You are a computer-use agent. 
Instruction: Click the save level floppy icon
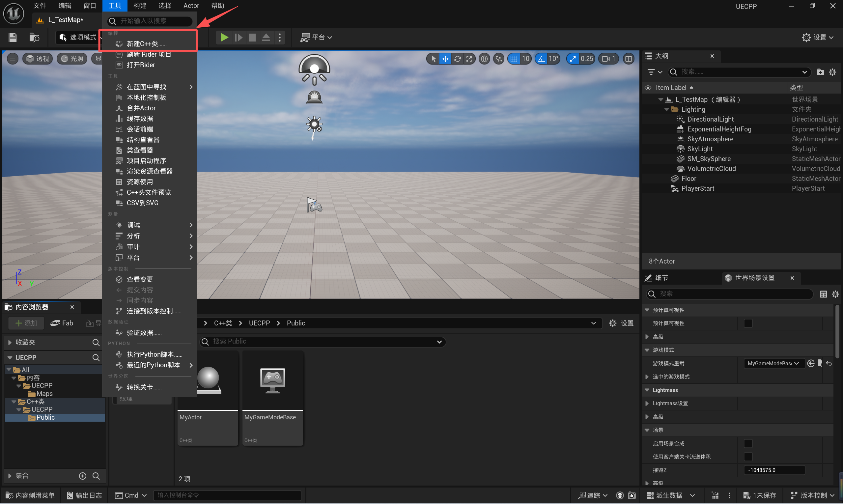coord(13,37)
